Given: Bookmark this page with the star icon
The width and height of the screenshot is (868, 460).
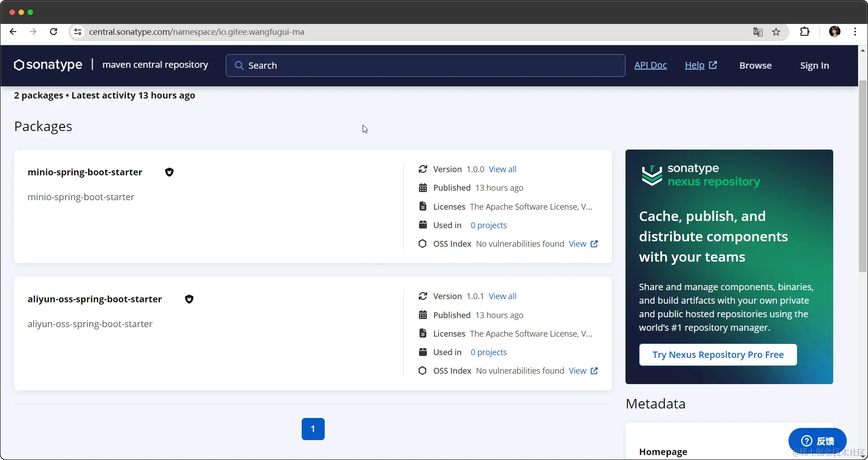Looking at the screenshot, I should tap(776, 32).
